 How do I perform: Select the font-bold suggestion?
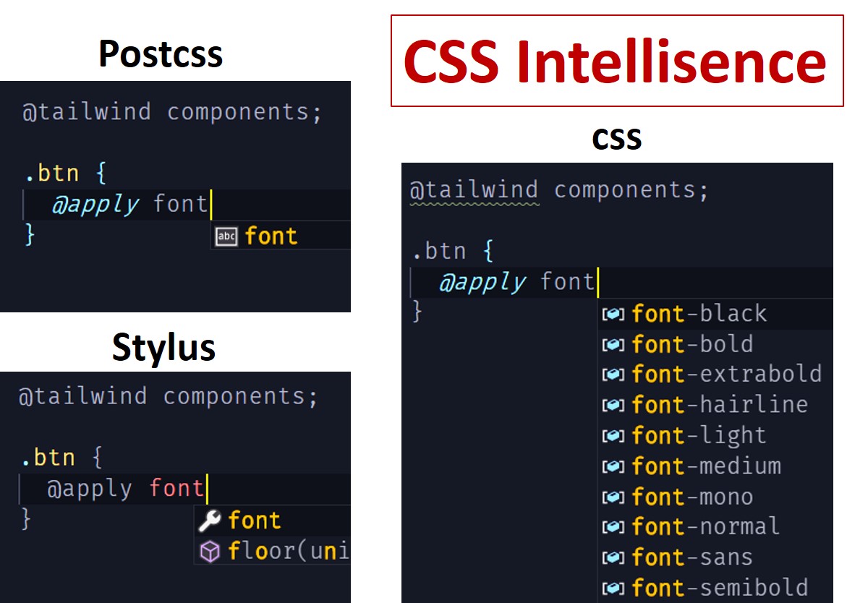tap(715, 344)
